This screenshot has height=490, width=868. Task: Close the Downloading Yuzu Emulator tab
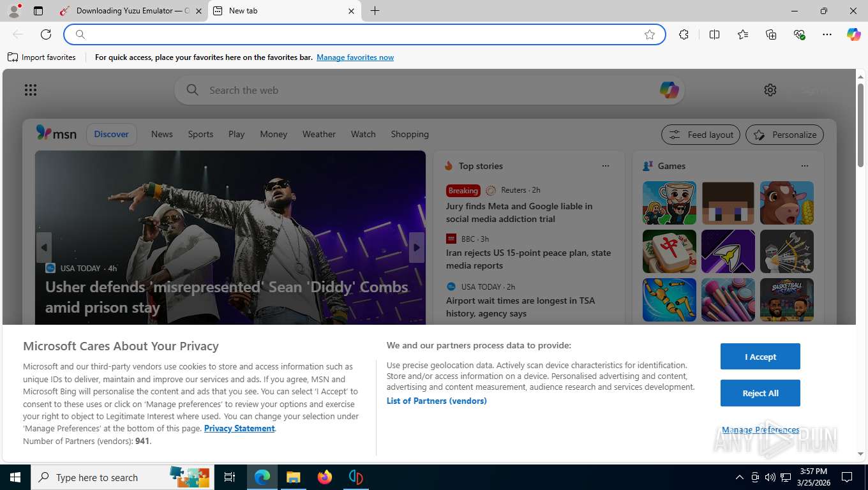pos(198,11)
